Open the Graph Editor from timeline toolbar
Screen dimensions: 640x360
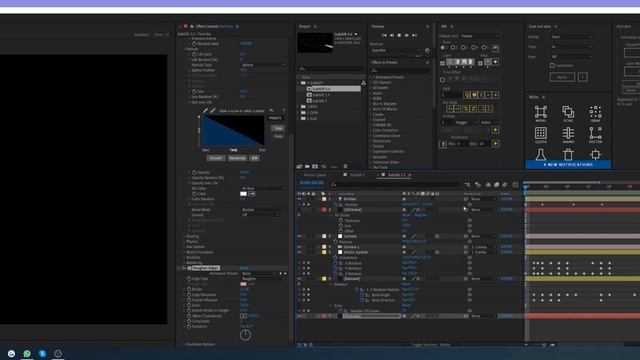pos(516,185)
